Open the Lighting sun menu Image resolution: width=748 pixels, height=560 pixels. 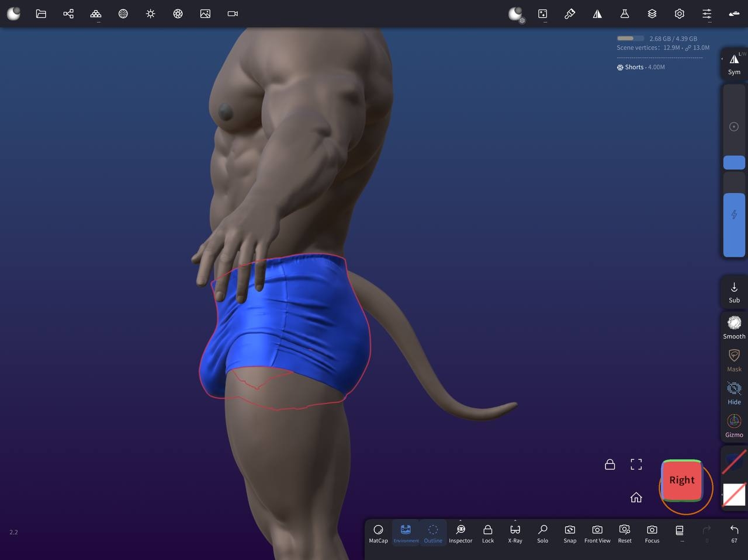coord(151,13)
